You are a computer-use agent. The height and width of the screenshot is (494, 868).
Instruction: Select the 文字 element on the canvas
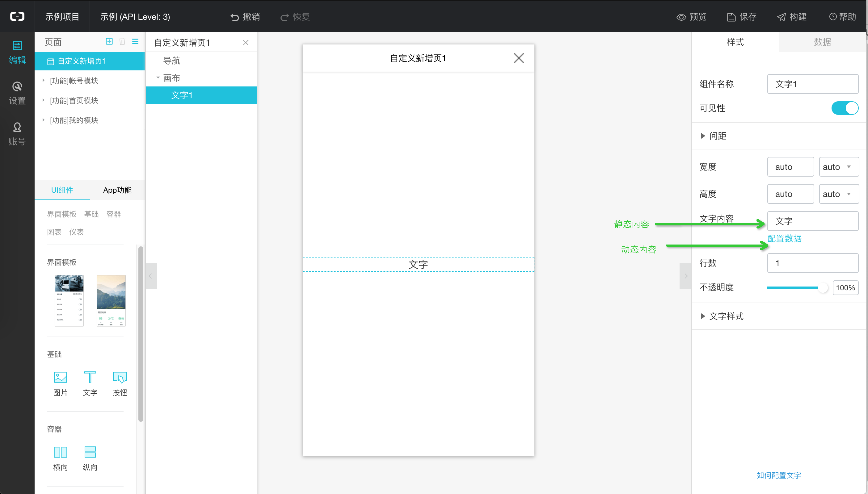[418, 264]
